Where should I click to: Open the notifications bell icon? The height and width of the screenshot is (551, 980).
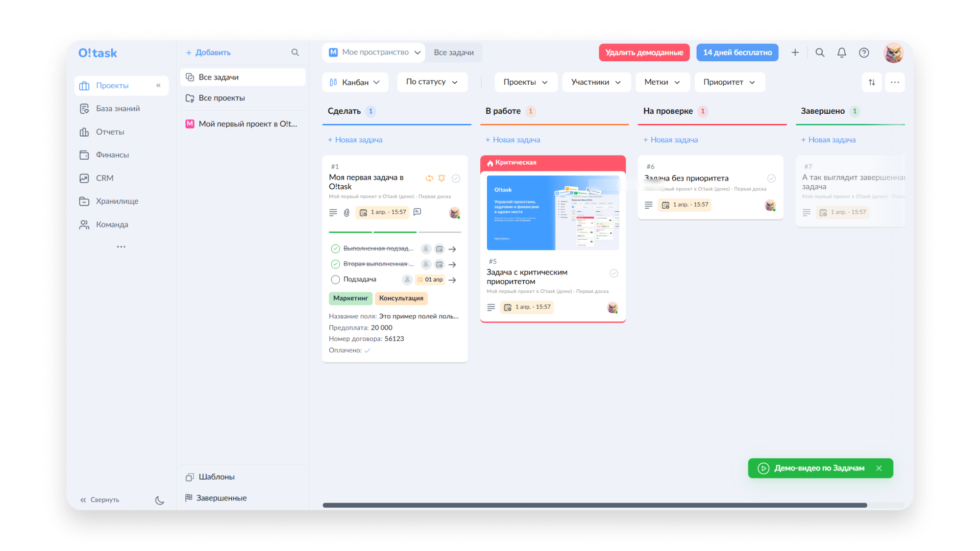[x=842, y=53]
